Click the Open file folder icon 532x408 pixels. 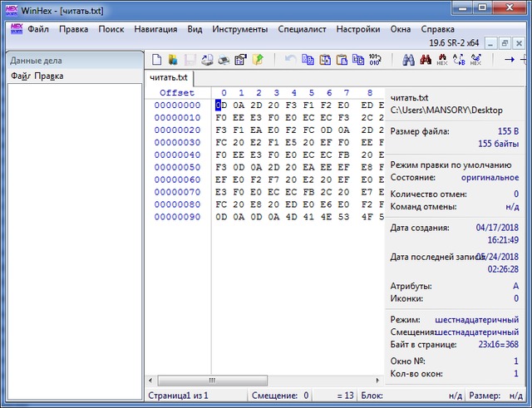(173, 60)
